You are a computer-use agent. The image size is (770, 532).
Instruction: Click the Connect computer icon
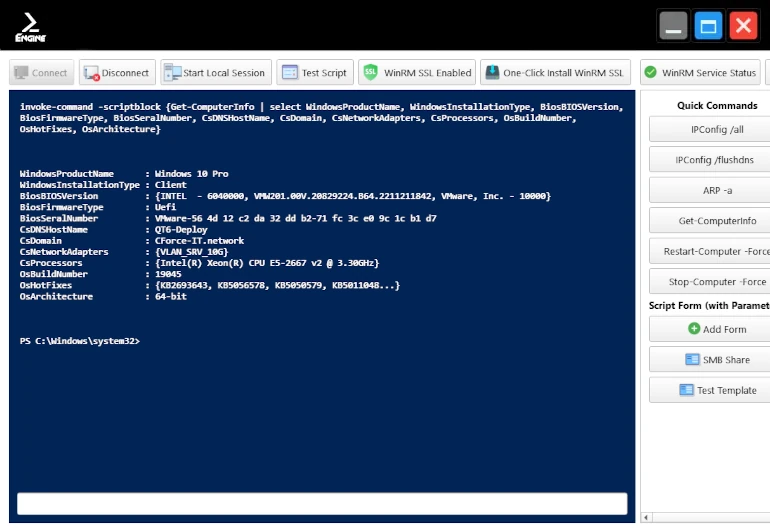(21, 73)
